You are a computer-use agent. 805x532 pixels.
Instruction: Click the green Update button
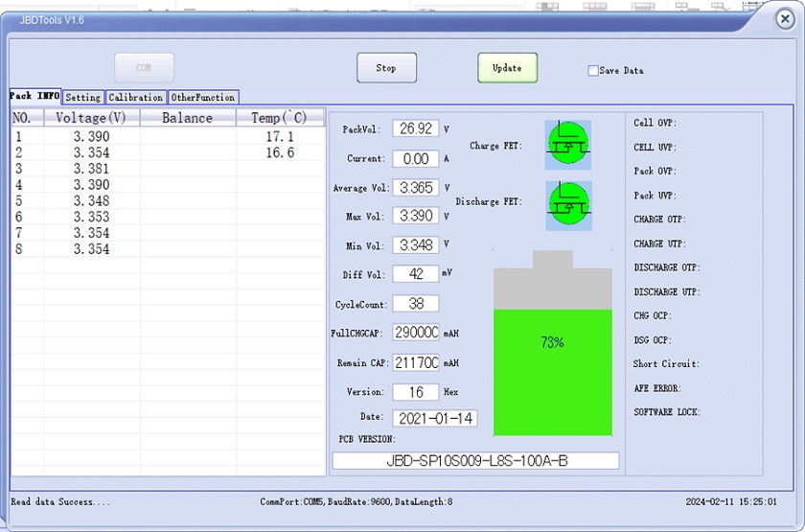click(507, 68)
